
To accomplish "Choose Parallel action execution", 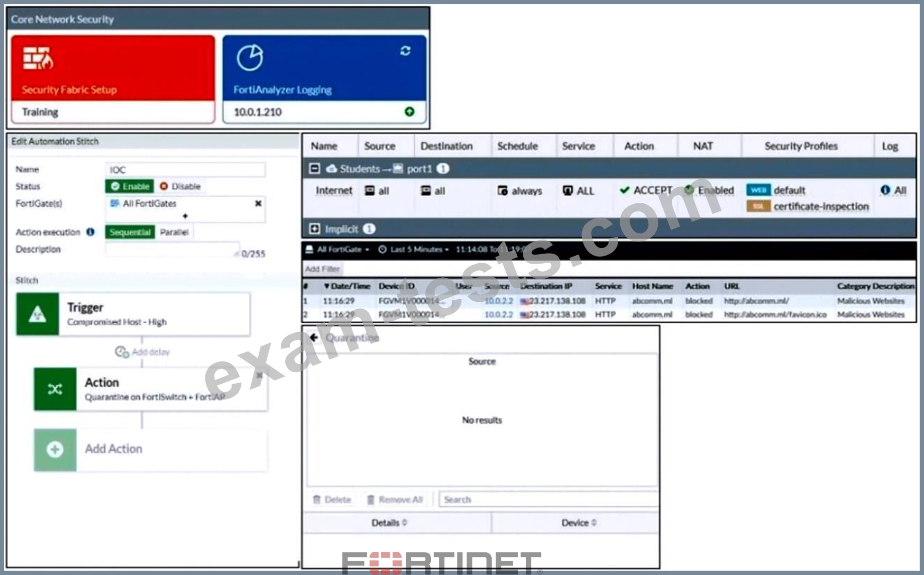I will pyautogui.click(x=174, y=232).
